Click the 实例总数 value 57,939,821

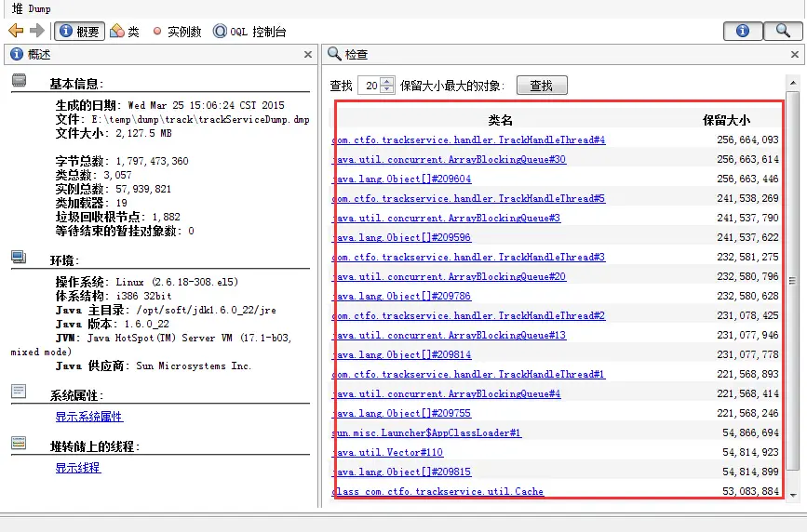click(x=143, y=190)
